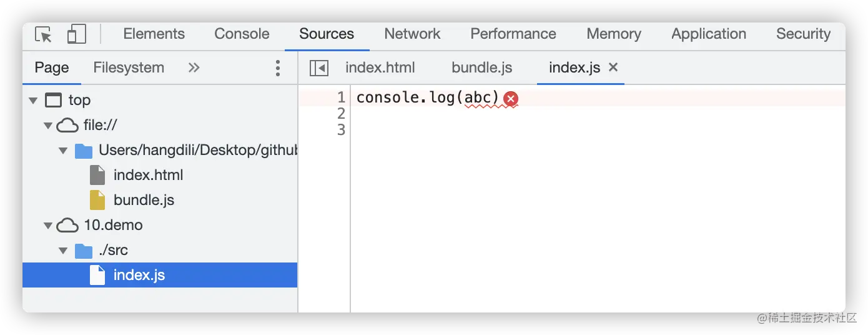Viewport: 868px width, 335px height.
Task: Click the red error icon on line 1
Action: click(511, 98)
